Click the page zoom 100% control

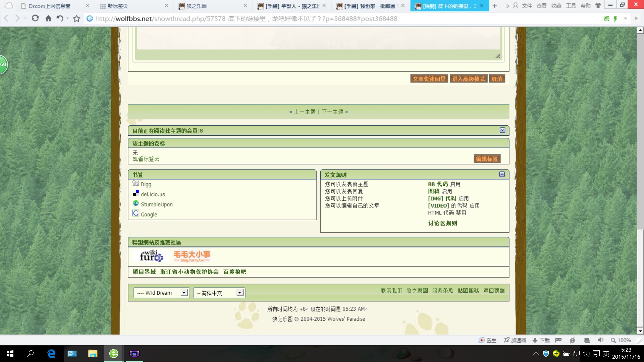click(x=621, y=340)
